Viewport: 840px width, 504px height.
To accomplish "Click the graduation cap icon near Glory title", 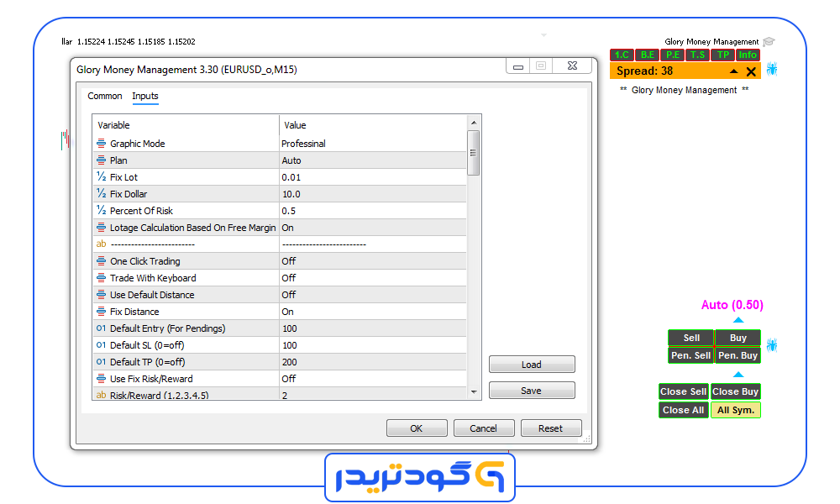I will tap(769, 42).
